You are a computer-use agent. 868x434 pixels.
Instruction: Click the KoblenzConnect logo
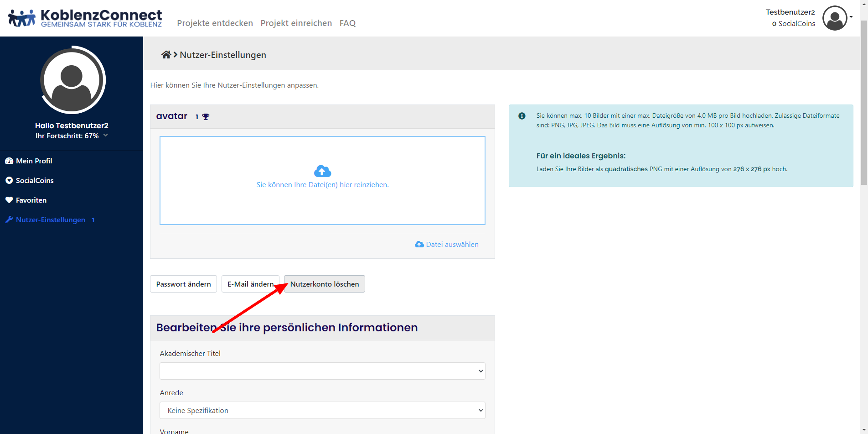(85, 18)
